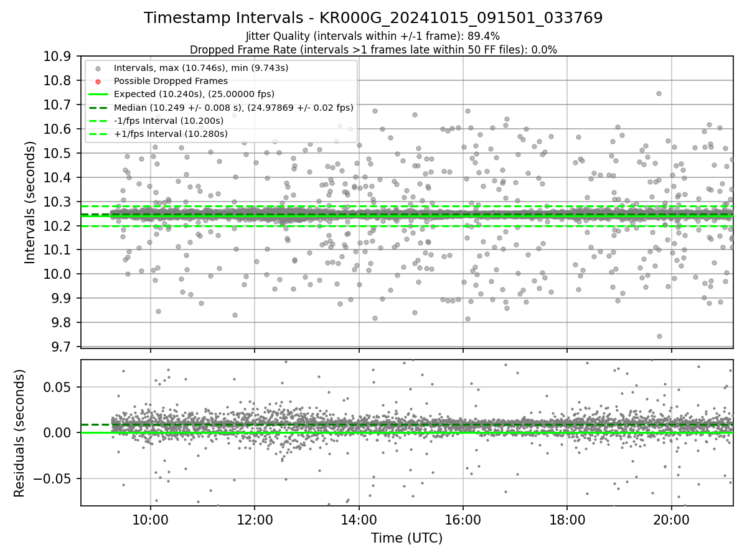Click the '12:00' x-axis tick label
This screenshot has width=747, height=560.
point(254,520)
